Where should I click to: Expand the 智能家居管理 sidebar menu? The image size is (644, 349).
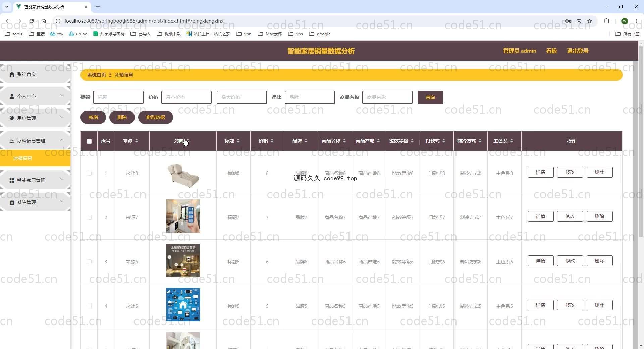[x=35, y=180]
